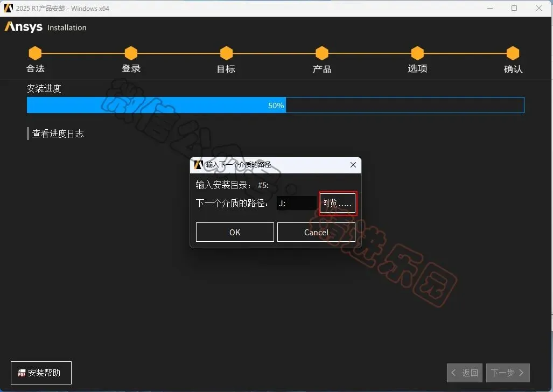Click the 输入安装目录 #5 label text
The image size is (553, 392).
(232, 185)
